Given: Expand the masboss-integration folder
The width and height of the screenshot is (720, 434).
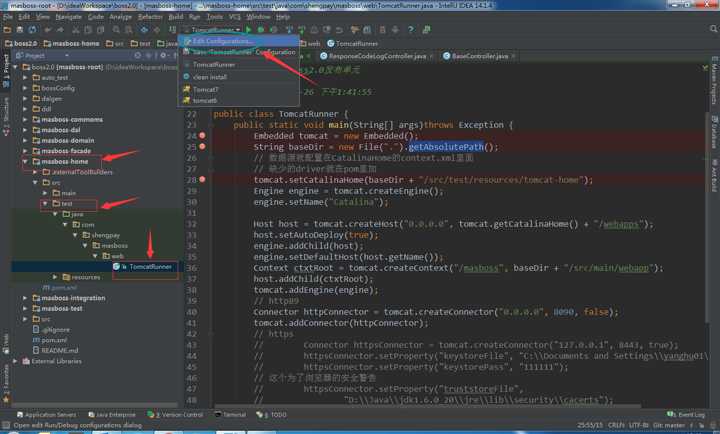Looking at the screenshot, I should click(26, 298).
